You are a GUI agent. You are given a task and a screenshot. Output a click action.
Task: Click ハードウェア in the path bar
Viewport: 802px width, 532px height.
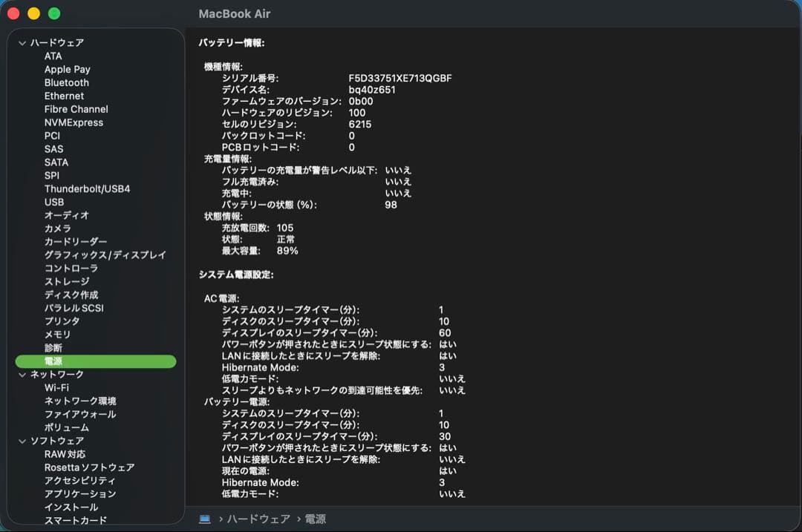point(258,519)
